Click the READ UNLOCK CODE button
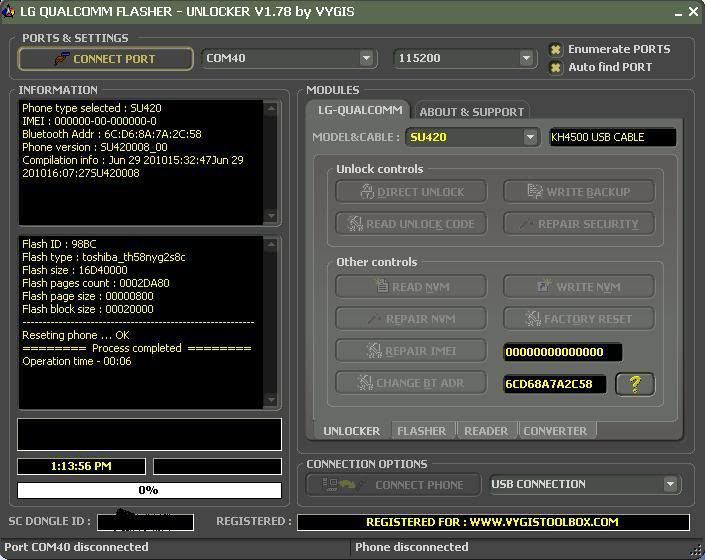705x560 pixels. point(411,224)
